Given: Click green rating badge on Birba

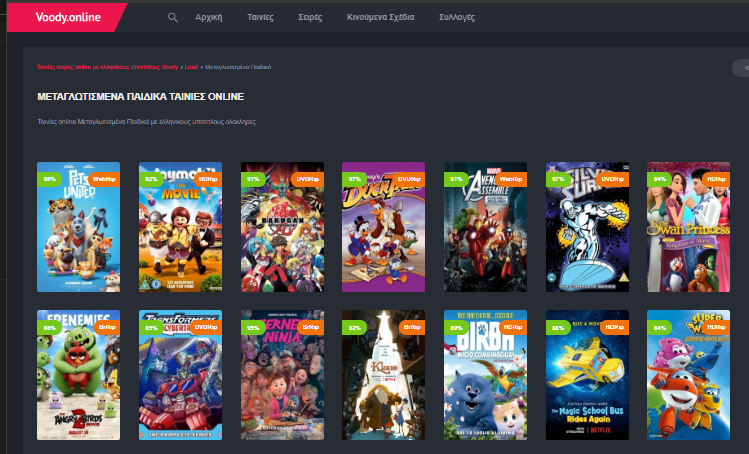Looking at the screenshot, I should [x=456, y=327].
